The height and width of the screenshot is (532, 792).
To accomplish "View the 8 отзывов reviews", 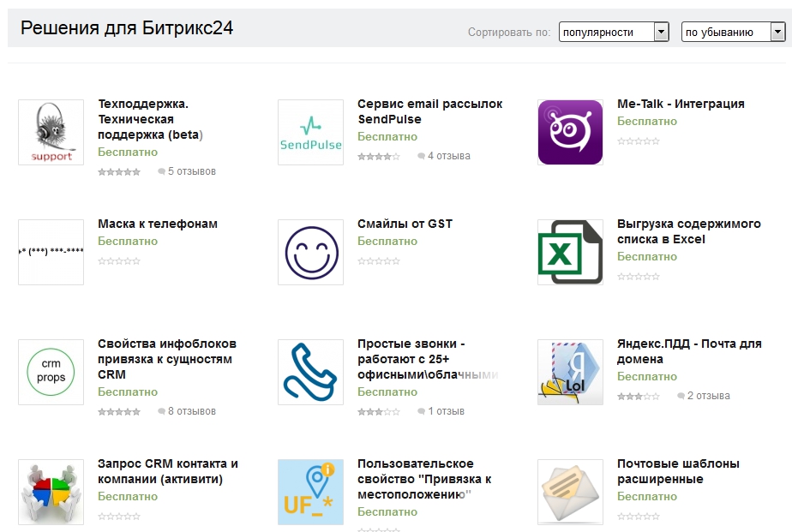I will (x=192, y=411).
